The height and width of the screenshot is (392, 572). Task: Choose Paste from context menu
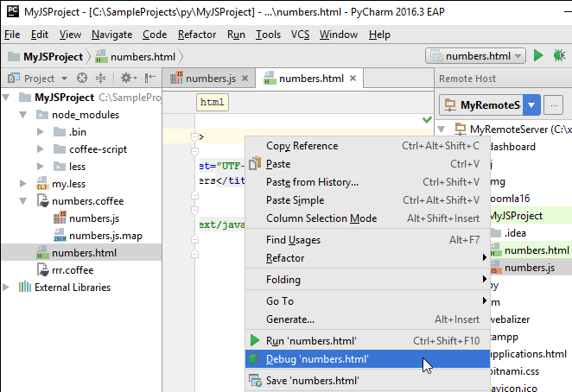click(367, 164)
